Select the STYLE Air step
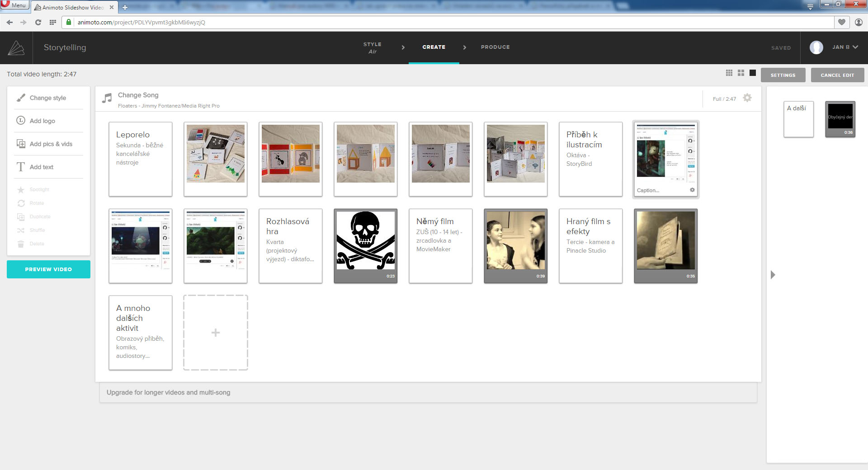Viewport: 868px width, 470px height. coord(372,47)
